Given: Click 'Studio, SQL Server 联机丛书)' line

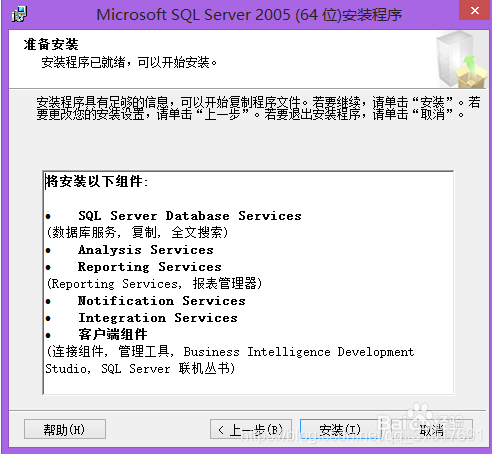Looking at the screenshot, I should click(140, 369).
